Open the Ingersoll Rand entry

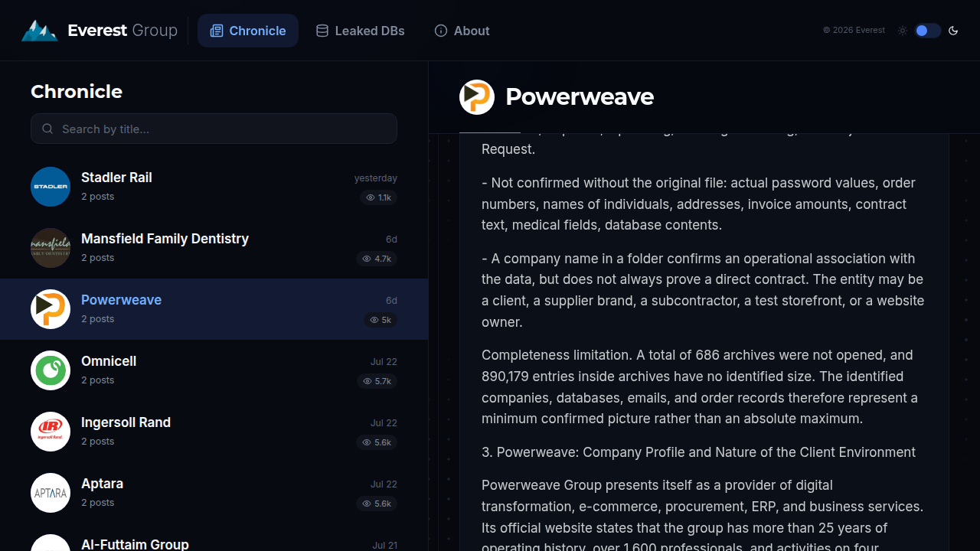click(214, 432)
